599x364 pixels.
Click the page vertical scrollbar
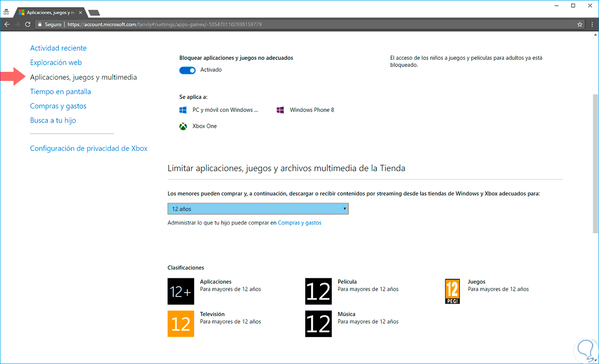(x=595, y=163)
